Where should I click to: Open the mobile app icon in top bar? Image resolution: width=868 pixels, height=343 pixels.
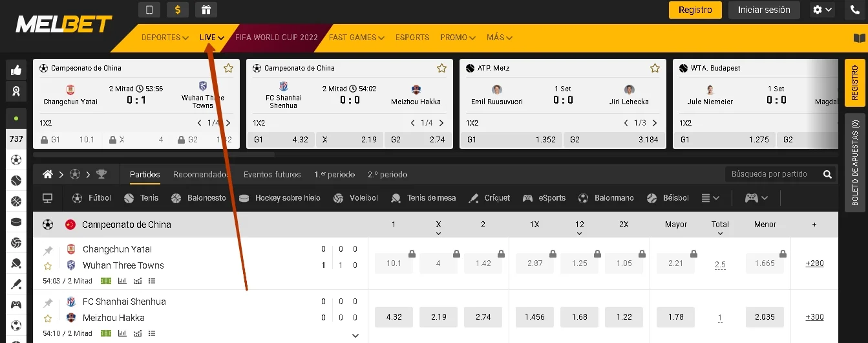coord(149,10)
